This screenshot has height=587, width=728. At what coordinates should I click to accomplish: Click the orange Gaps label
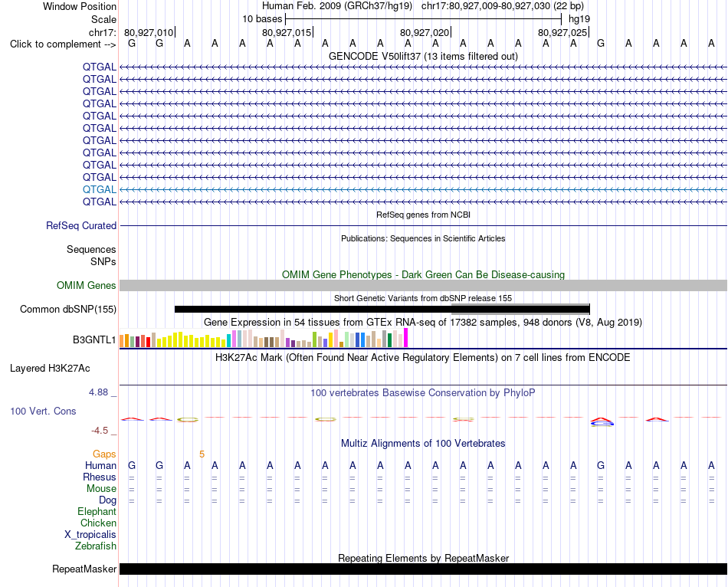(x=104, y=454)
